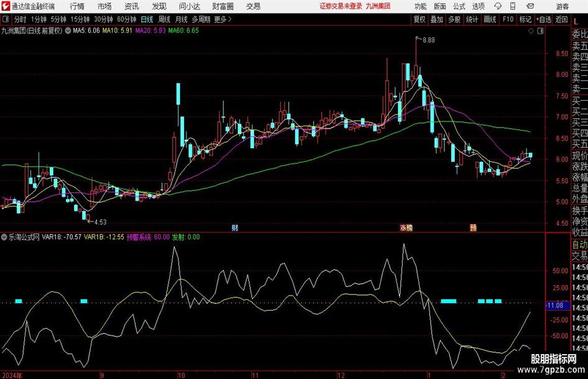Open the mobile phone icon in the top bar
Image resolution: width=588 pixels, height=379 pixels.
513,6
